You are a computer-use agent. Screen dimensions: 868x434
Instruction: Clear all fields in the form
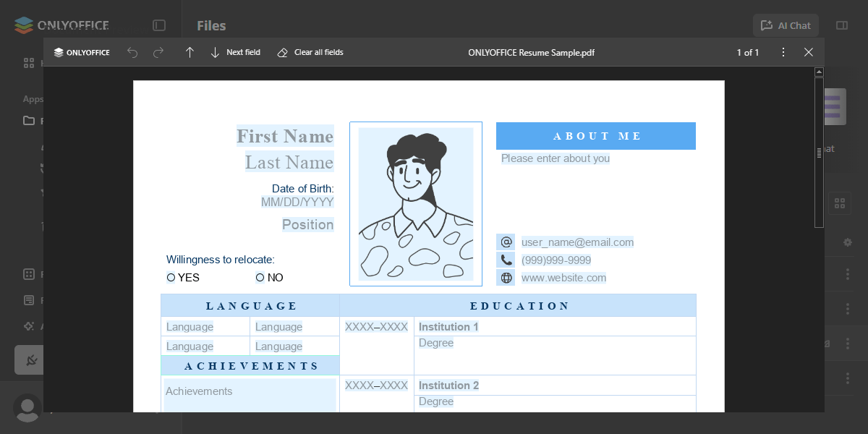pos(310,52)
